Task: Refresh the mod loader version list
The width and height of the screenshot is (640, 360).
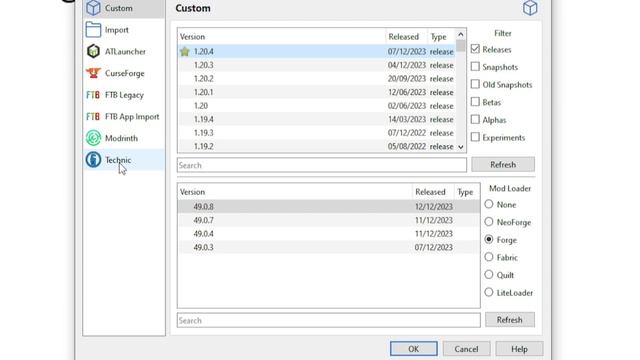Action: point(509,320)
